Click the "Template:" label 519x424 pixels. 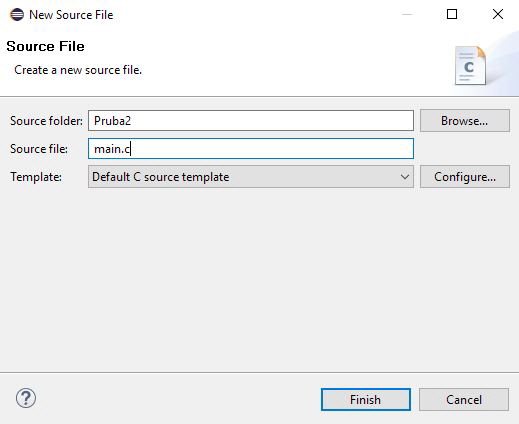[x=36, y=177]
